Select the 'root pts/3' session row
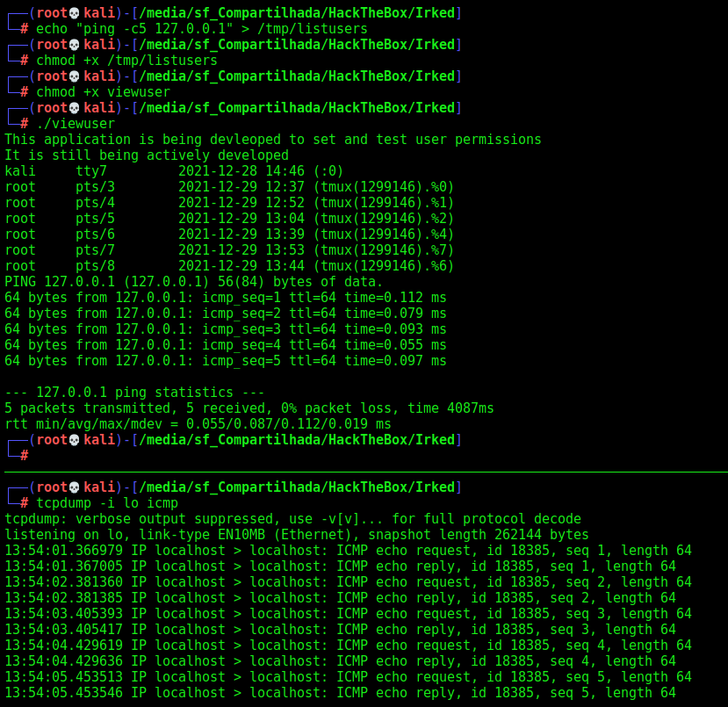This screenshot has width=728, height=707. pyautogui.click(x=229, y=186)
